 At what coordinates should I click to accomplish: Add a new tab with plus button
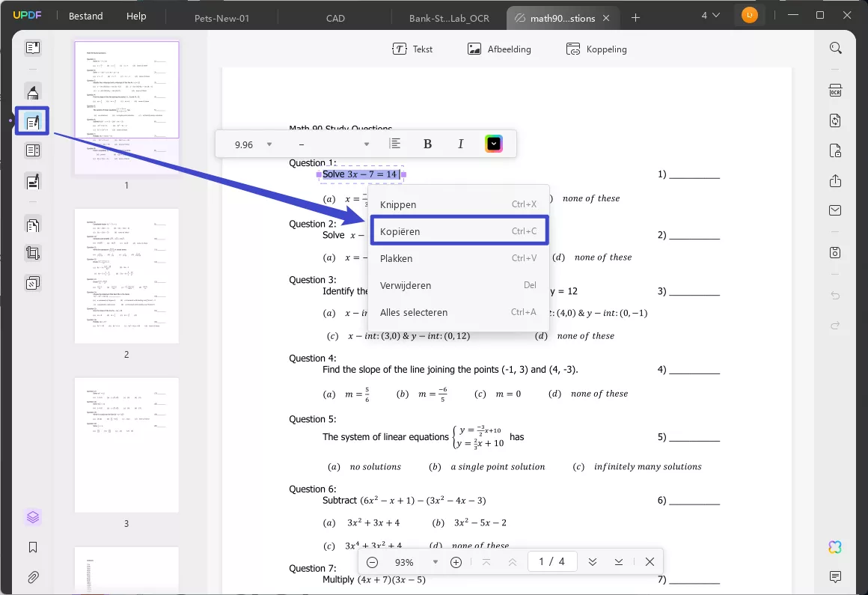pyautogui.click(x=635, y=18)
